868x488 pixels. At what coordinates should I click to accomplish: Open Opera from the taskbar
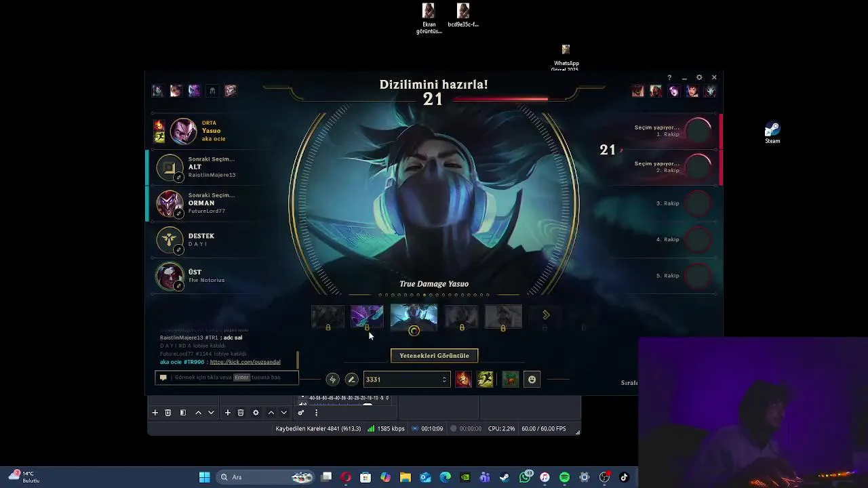point(346,477)
